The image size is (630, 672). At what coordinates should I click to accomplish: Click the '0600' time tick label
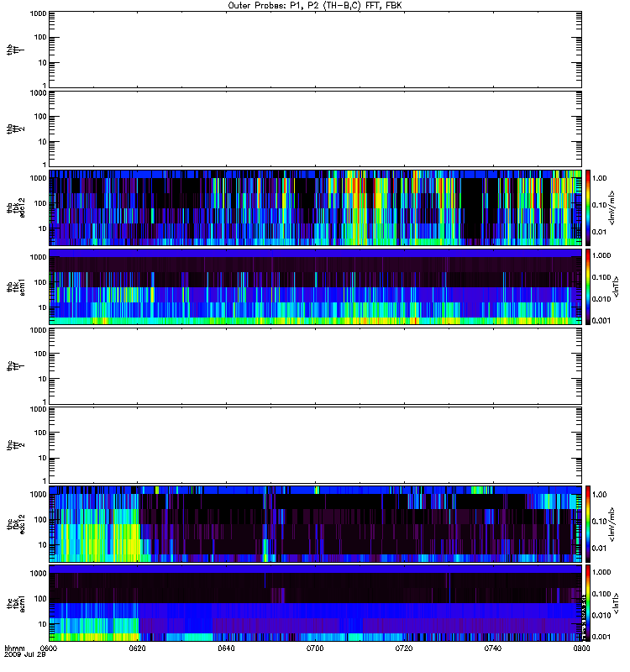coord(49,648)
